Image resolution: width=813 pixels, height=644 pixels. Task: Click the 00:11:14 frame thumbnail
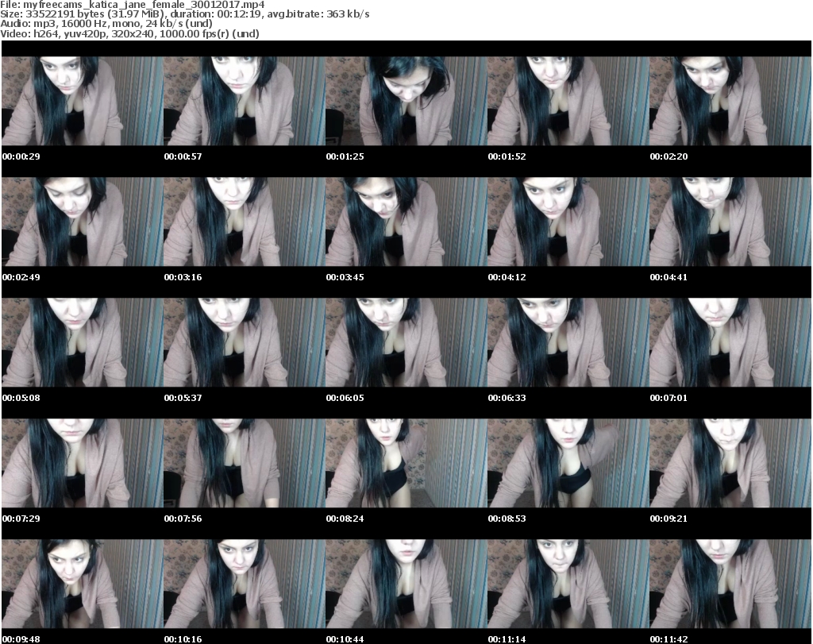click(x=568, y=584)
